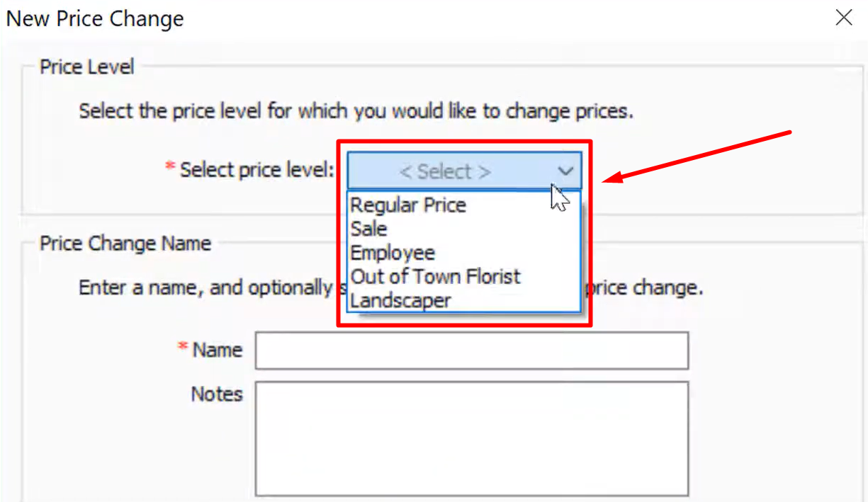This screenshot has height=502, width=868.
Task: Click the "Select price level:" label
Action: pyautogui.click(x=257, y=170)
